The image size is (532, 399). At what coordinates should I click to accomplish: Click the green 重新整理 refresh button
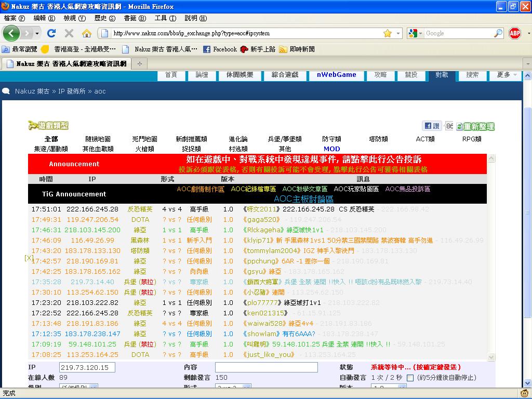[x=475, y=126]
